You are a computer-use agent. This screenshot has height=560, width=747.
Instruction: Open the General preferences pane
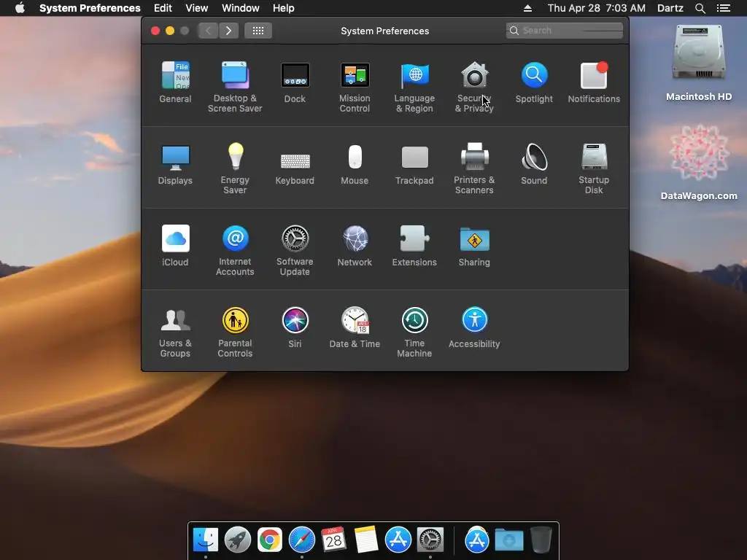pos(175,82)
